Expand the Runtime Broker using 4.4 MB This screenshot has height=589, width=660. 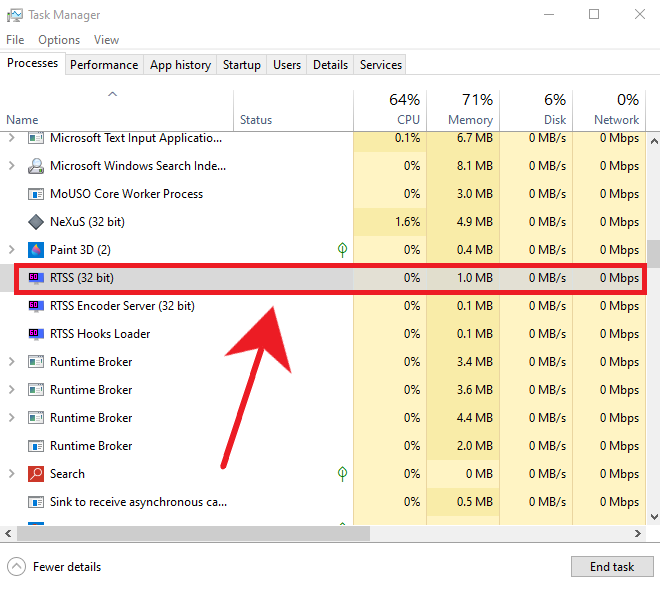coord(12,418)
